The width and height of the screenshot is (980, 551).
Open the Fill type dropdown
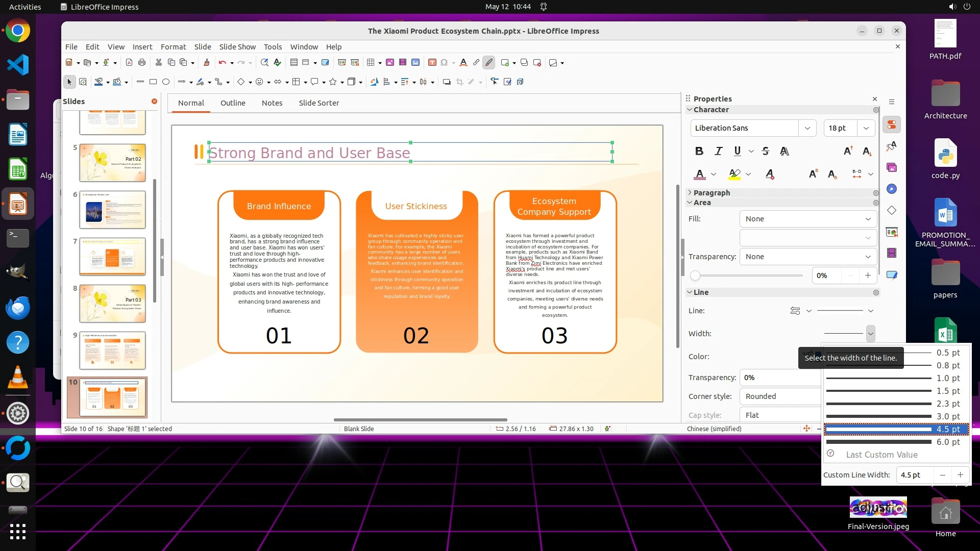coord(807,219)
